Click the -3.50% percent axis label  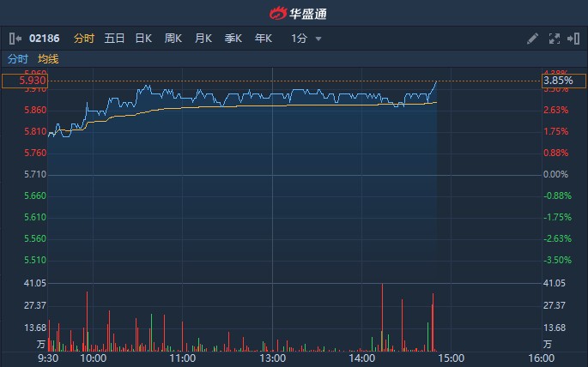tap(557, 260)
